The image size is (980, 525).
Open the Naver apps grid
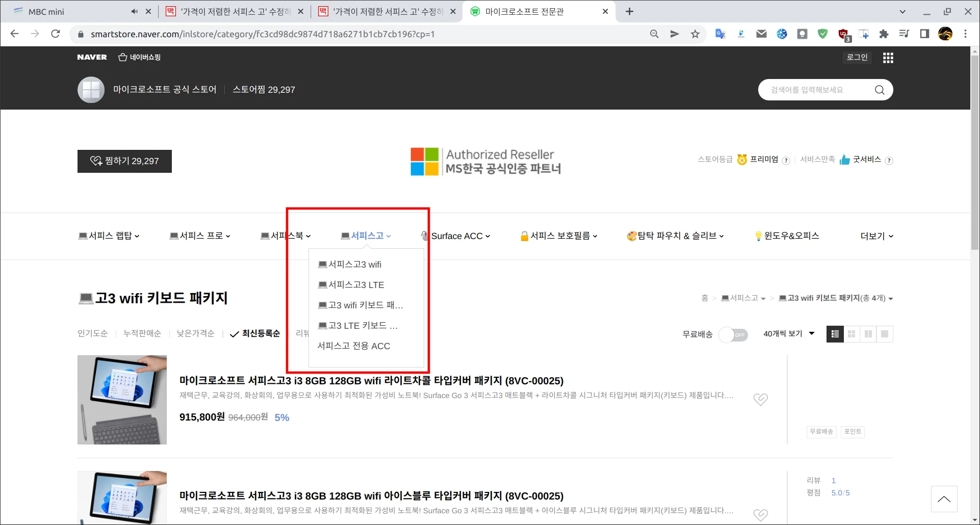point(888,58)
